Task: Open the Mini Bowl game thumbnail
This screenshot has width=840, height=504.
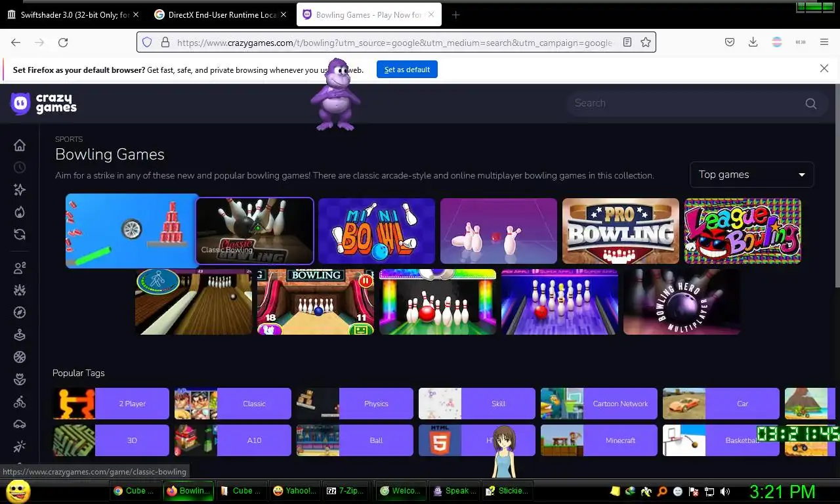Action: (x=377, y=231)
